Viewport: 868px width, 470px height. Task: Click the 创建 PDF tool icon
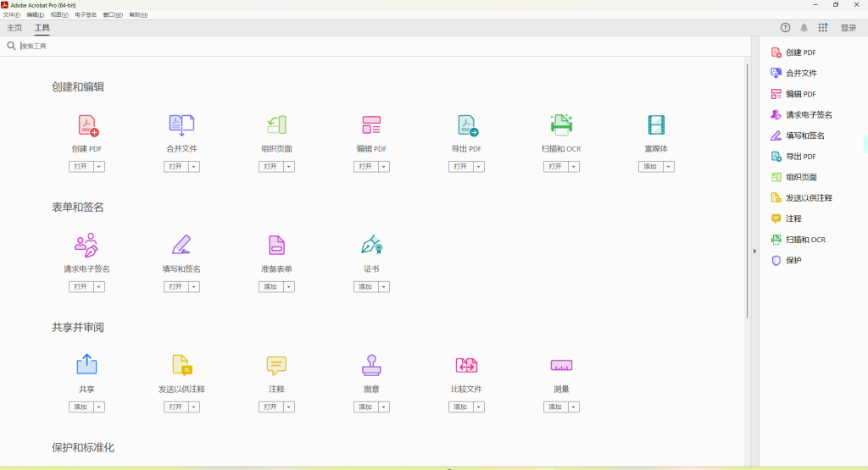[x=88, y=126]
